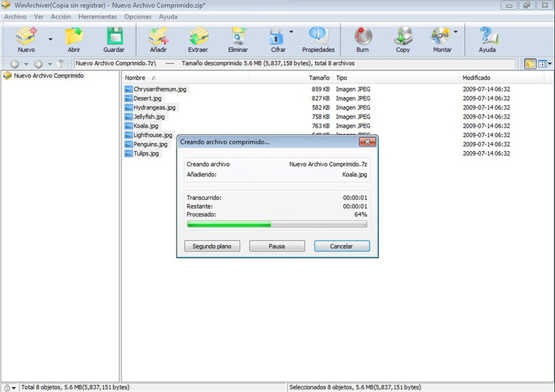Open the Acción menu
This screenshot has width=555, height=392.
(x=60, y=17)
